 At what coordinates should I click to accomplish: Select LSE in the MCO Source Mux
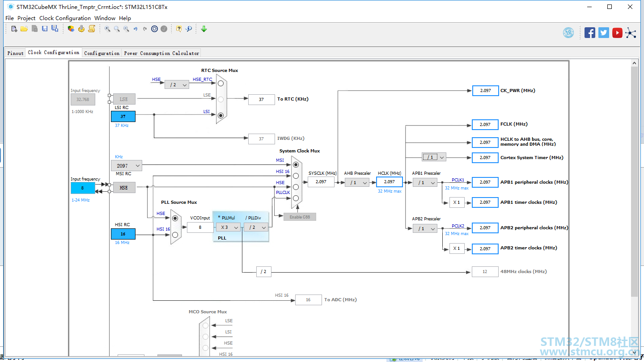coord(206,325)
